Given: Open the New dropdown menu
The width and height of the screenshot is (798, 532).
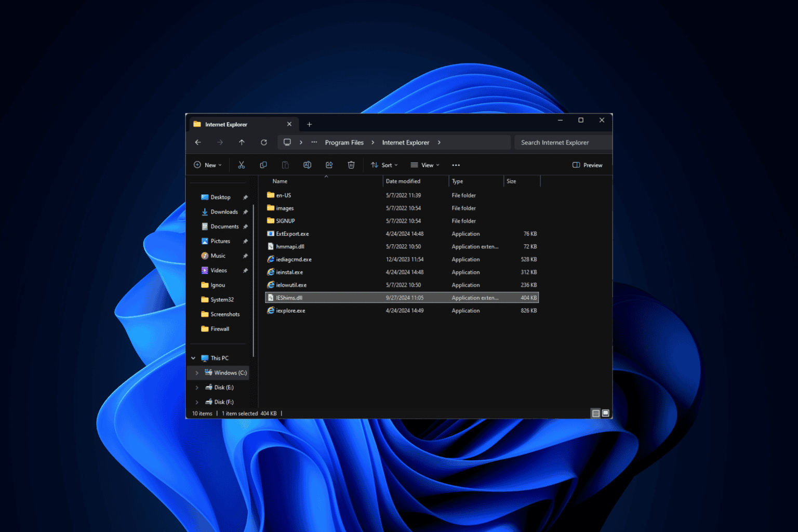Looking at the screenshot, I should click(x=207, y=165).
